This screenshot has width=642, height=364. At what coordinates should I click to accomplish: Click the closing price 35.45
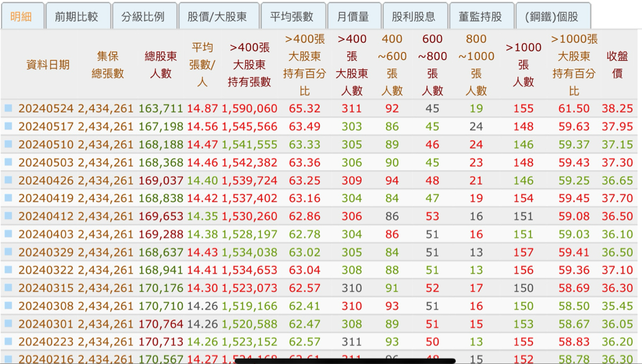coord(617,306)
